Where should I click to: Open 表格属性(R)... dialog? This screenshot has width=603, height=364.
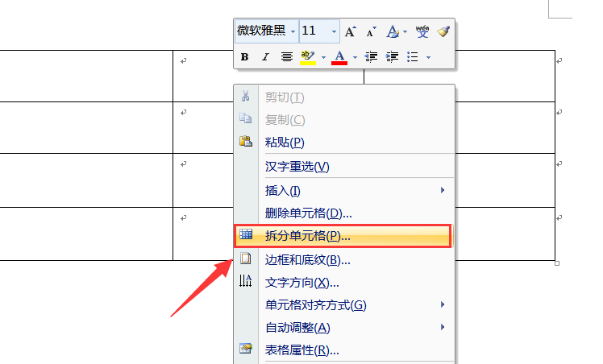click(344, 350)
